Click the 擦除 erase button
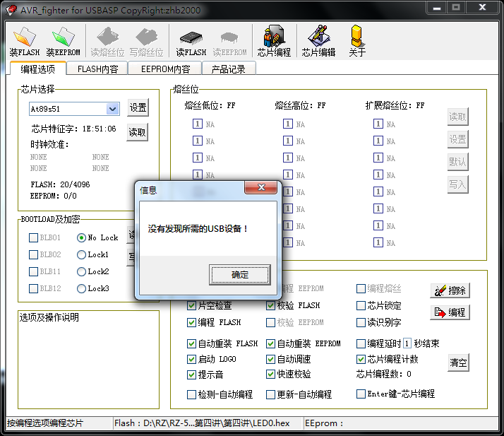Viewport: 504px width, 436px height. pyautogui.click(x=450, y=290)
